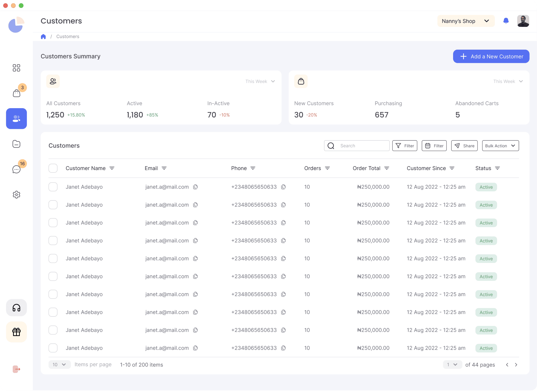The image size is (537, 392).
Task: Open chat messages icon with badge 16
Action: 16,169
